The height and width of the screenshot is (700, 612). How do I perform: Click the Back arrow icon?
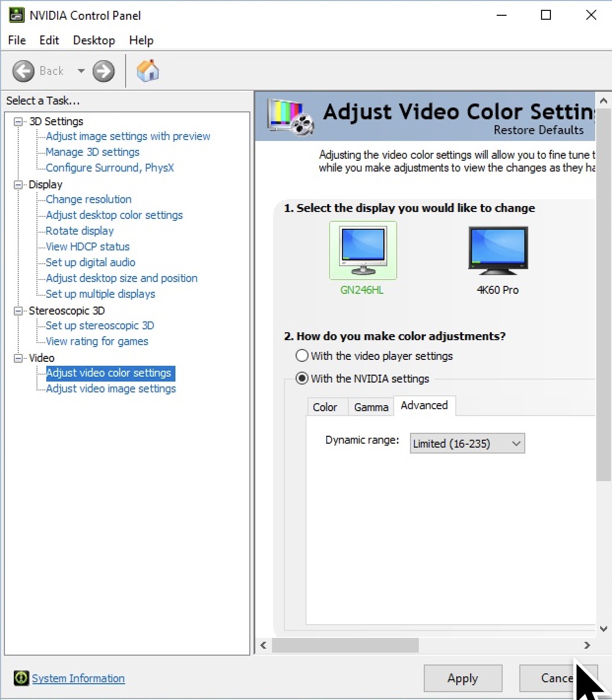[x=23, y=71]
